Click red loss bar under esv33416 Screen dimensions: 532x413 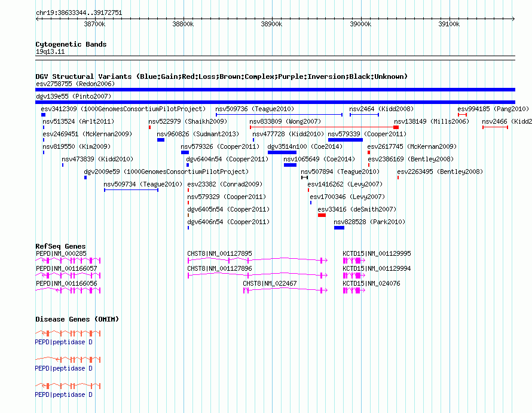322,215
